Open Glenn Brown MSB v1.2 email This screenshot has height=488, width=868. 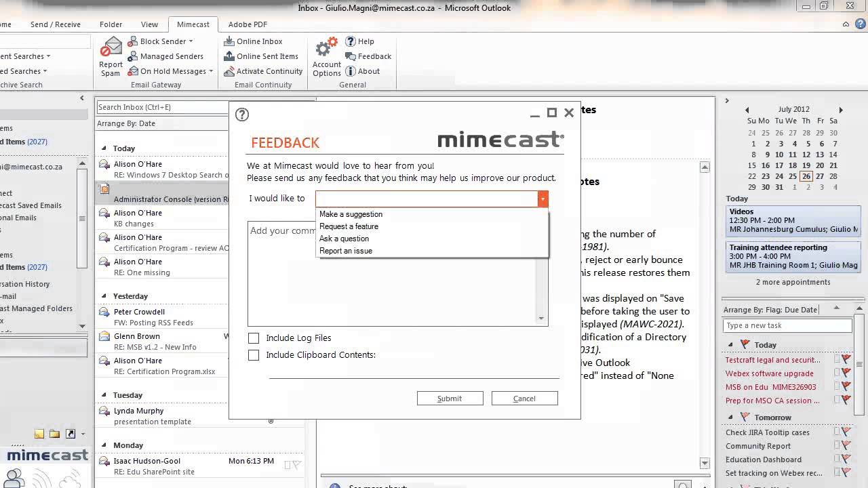163,342
